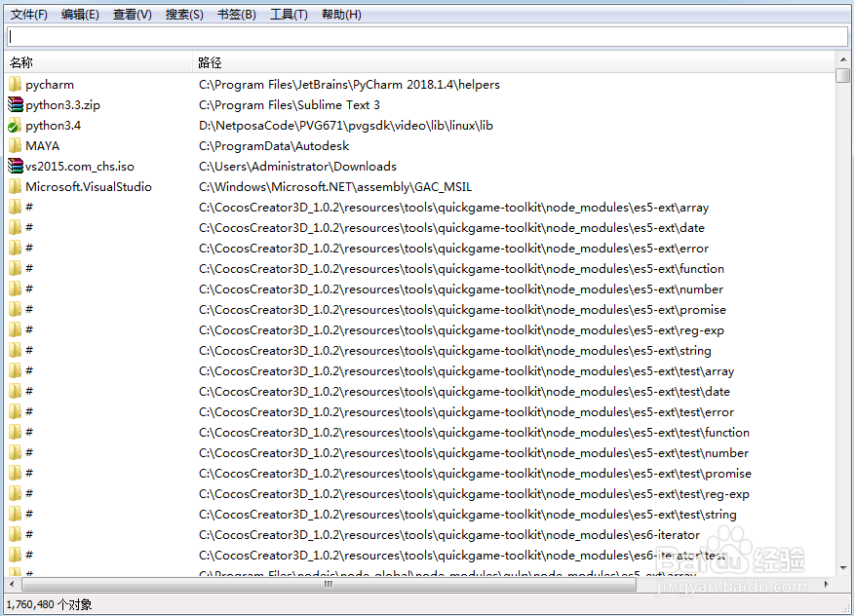This screenshot has width=854, height=616.
Task: Click the # folder icon in es5-ext\test\reg-exp row
Action: [x=16, y=494]
